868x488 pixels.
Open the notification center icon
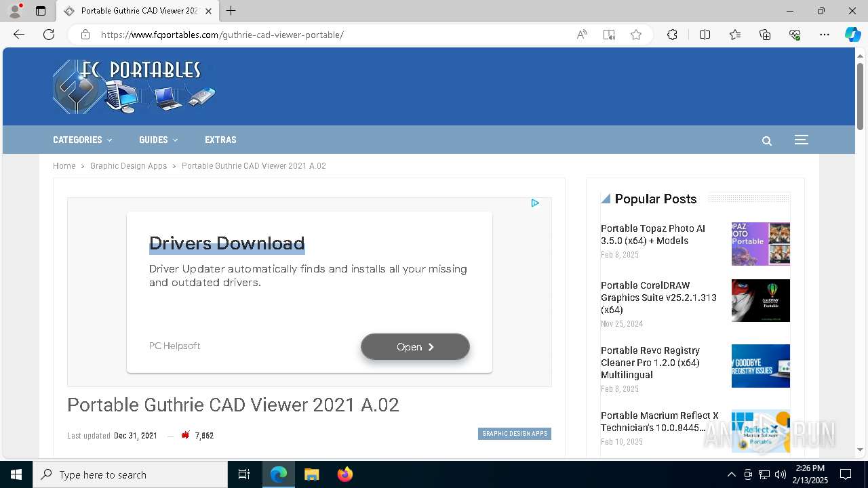coord(846,474)
